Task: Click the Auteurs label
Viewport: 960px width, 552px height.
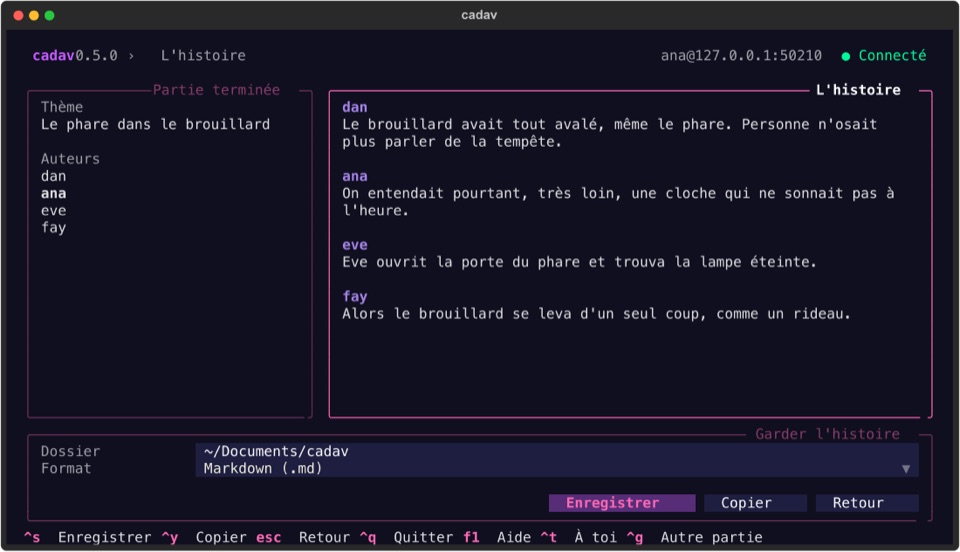Action: click(70, 159)
